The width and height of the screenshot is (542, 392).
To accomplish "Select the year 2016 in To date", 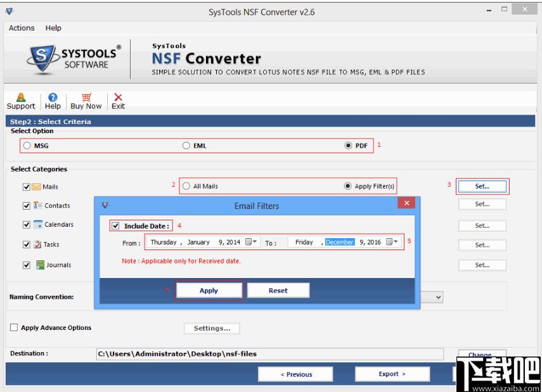I will pos(373,242).
